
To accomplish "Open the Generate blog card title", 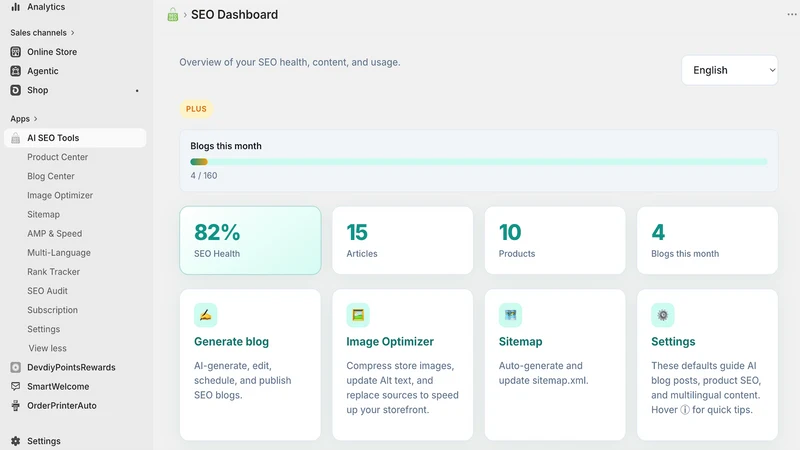I will coord(231,342).
